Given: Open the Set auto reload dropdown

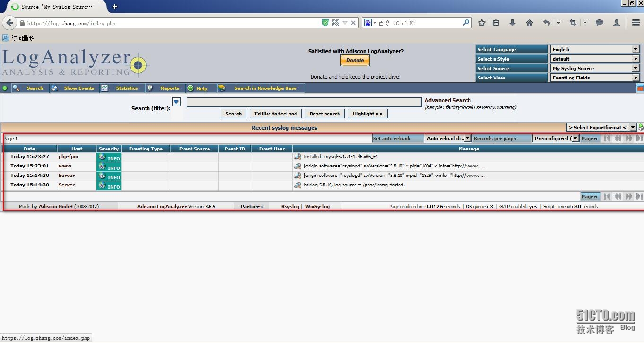Looking at the screenshot, I should pos(448,138).
